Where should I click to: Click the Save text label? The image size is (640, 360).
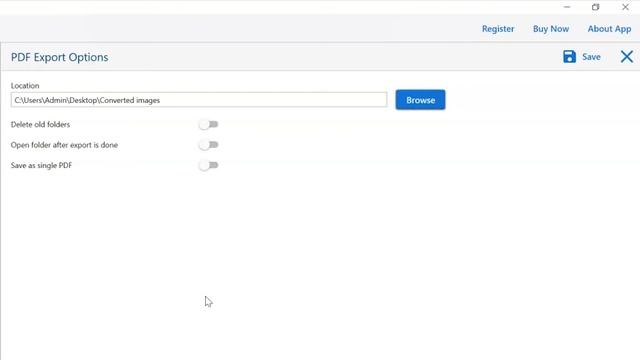591,57
